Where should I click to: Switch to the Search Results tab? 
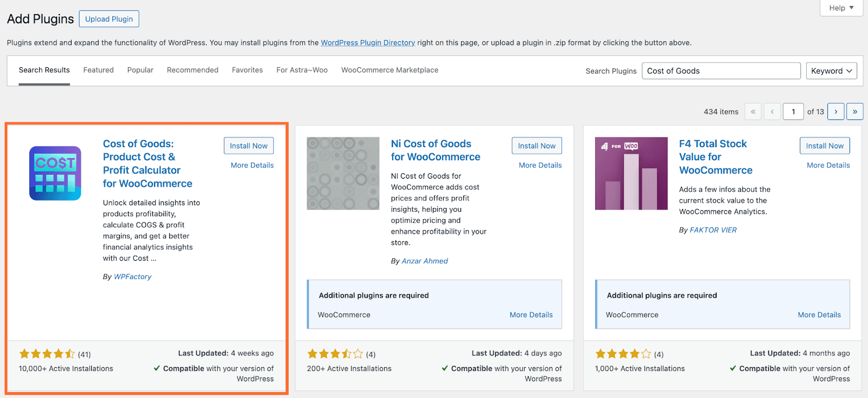[x=44, y=70]
